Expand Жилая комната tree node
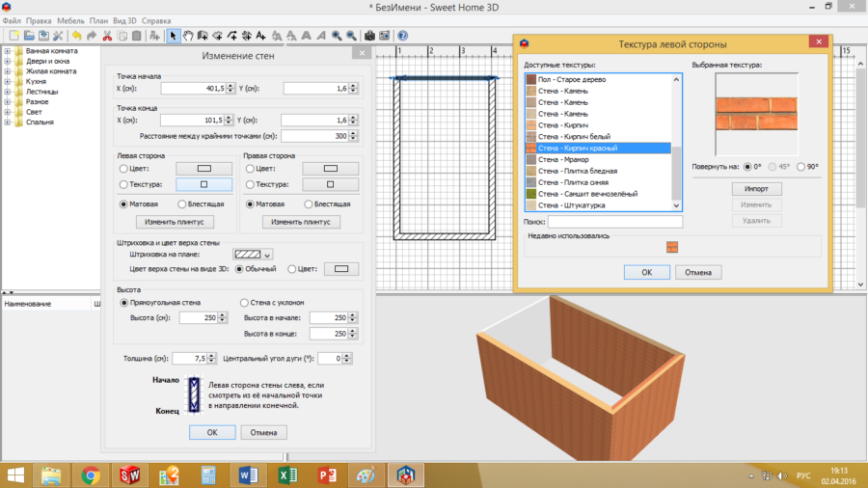The image size is (868, 488). coord(7,71)
